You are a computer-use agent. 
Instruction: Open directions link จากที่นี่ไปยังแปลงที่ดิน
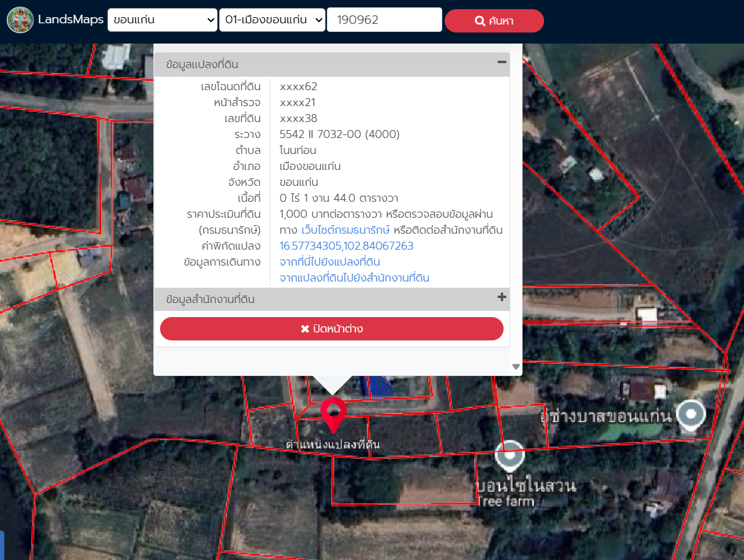pos(329,262)
